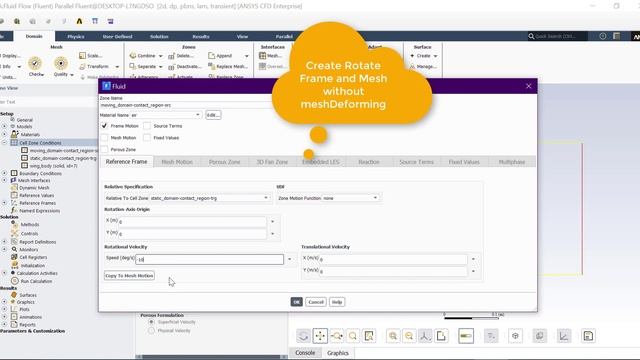
Task: Click the Delete zones icon
Action: click(x=171, y=56)
